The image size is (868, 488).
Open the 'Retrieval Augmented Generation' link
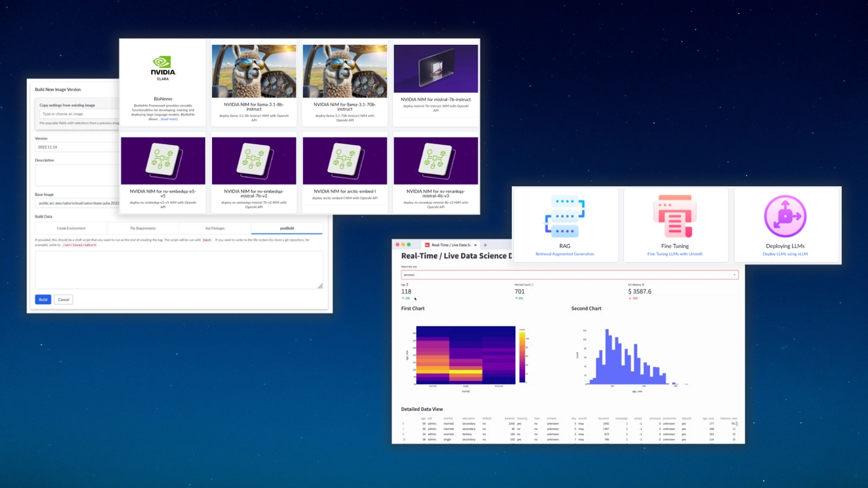[565, 254]
